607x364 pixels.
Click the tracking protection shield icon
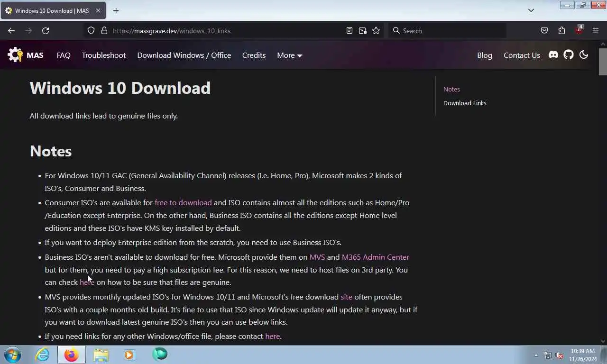[91, 31]
